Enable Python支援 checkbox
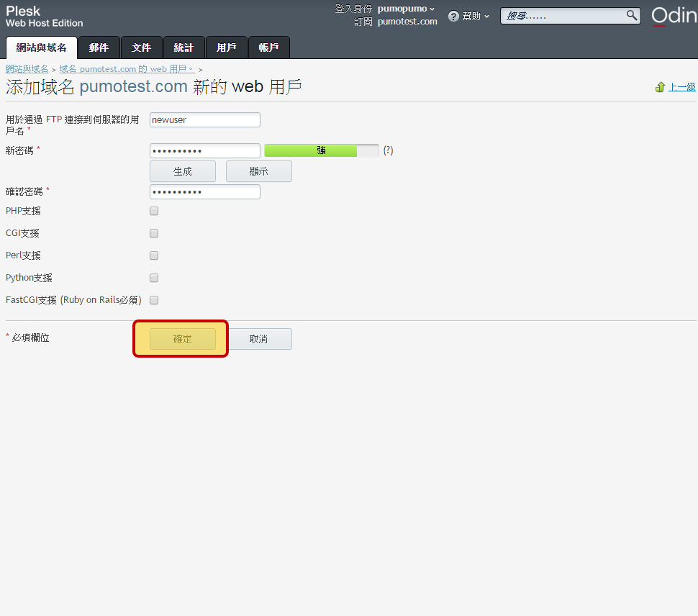This screenshot has width=698, height=616. coord(154,278)
